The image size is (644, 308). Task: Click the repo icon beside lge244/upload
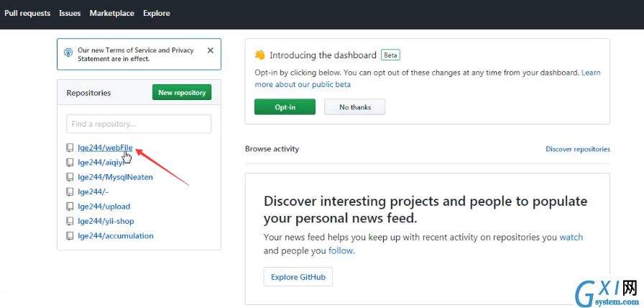tap(70, 207)
